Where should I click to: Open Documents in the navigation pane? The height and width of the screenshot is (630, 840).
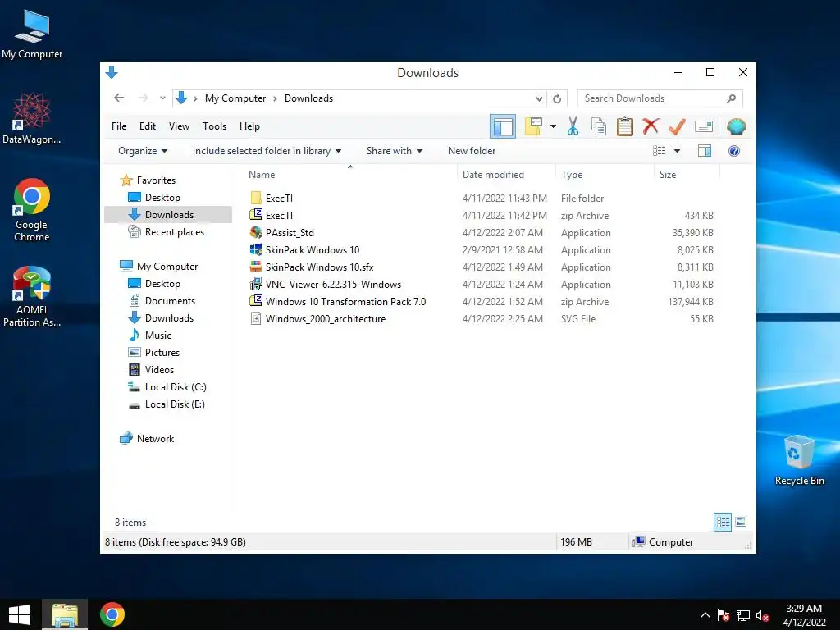pos(170,301)
